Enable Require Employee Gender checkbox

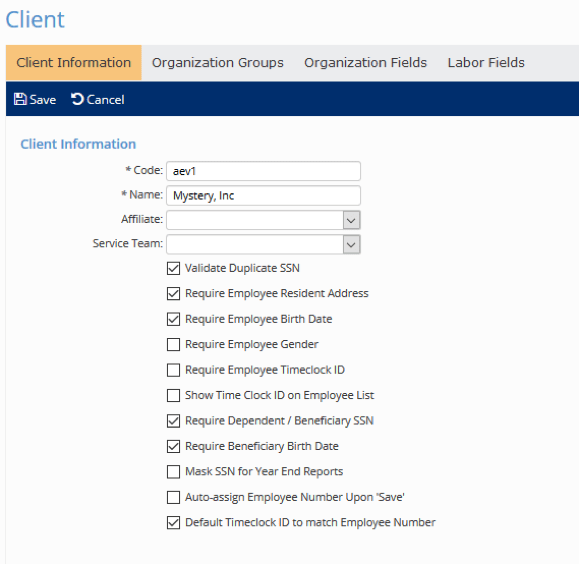[x=174, y=345]
